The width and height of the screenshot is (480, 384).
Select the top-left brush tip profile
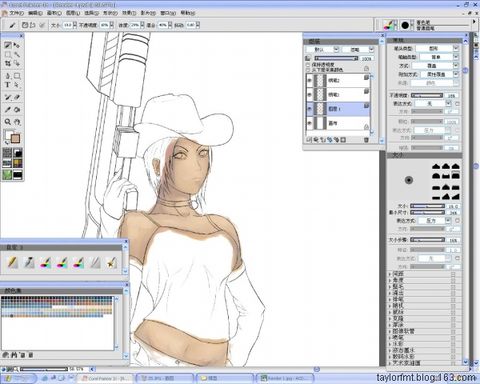pyautogui.click(x=437, y=166)
